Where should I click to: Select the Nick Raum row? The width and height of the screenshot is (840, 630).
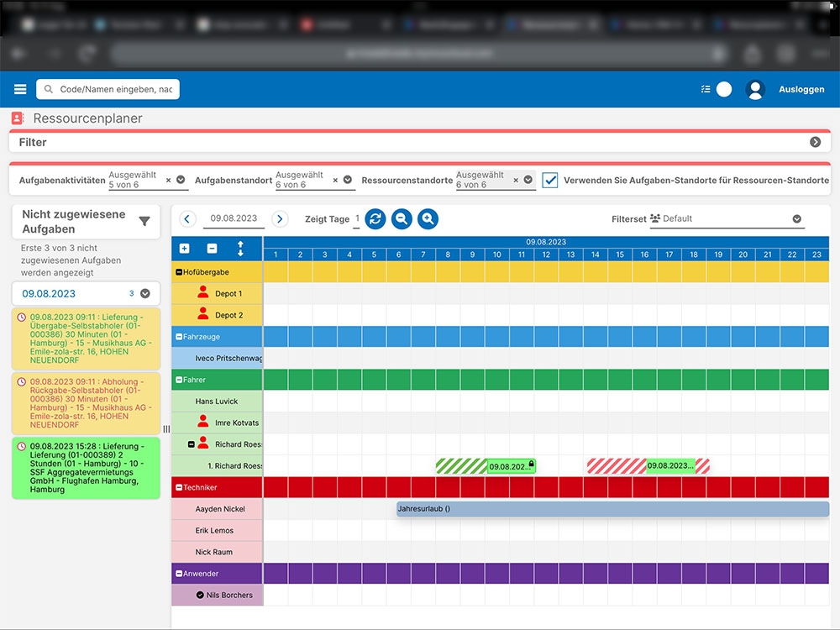[x=217, y=552]
